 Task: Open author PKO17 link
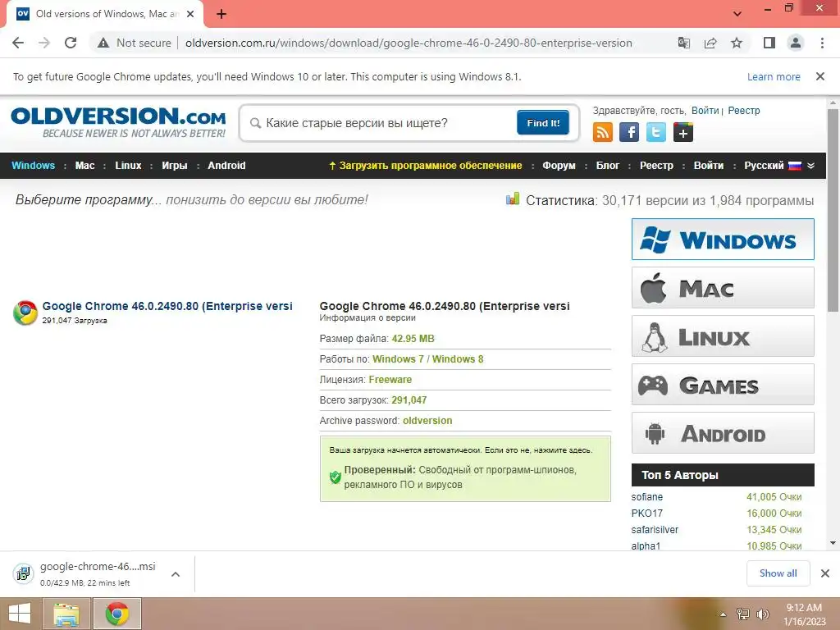[646, 514]
